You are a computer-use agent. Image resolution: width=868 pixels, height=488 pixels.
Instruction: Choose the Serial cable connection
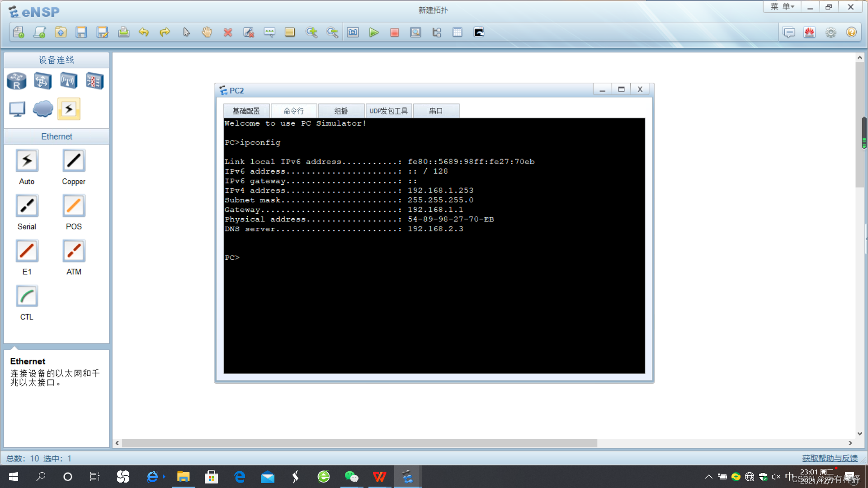click(x=27, y=206)
